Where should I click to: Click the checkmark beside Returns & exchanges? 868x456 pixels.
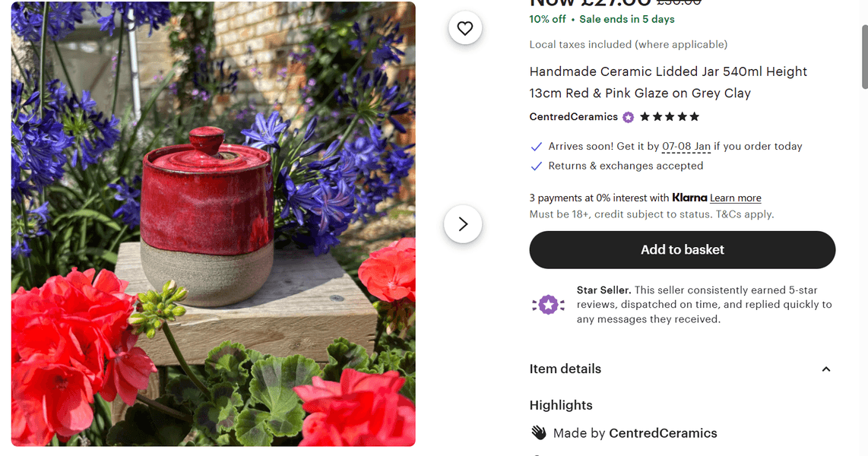click(536, 166)
